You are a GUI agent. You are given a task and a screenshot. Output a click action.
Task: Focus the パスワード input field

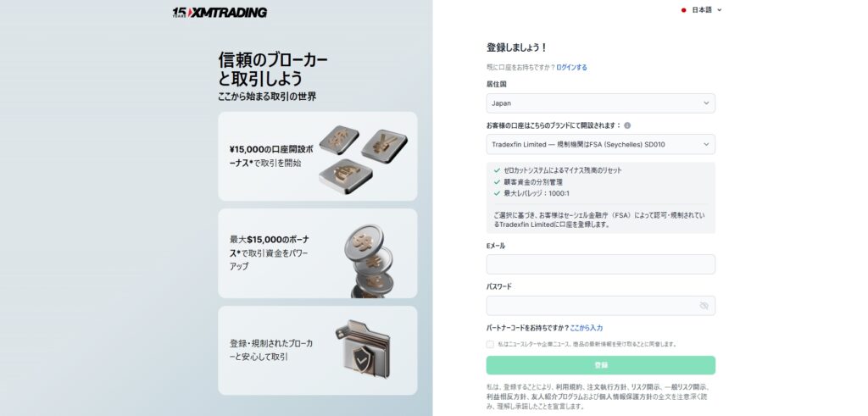601,305
